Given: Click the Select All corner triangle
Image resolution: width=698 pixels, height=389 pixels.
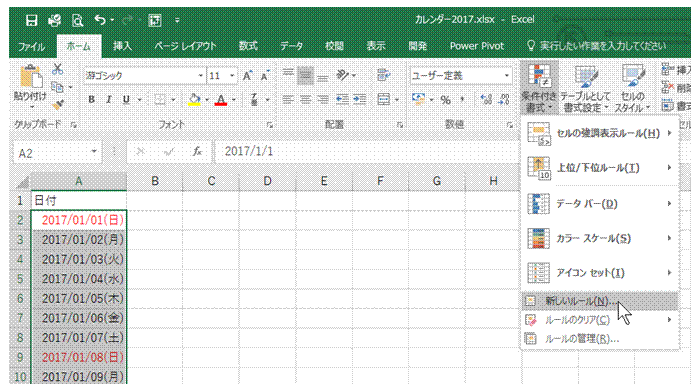Looking at the screenshot, I should coord(22,182).
